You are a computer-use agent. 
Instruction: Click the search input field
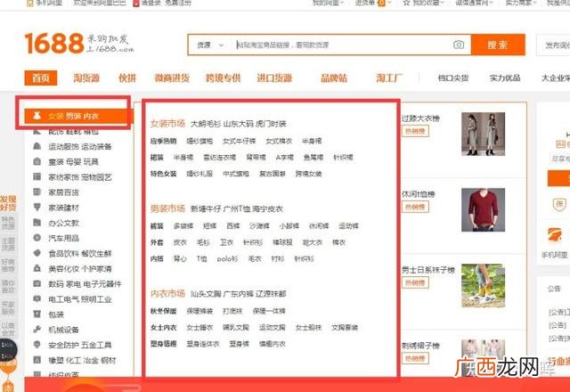[340, 45]
